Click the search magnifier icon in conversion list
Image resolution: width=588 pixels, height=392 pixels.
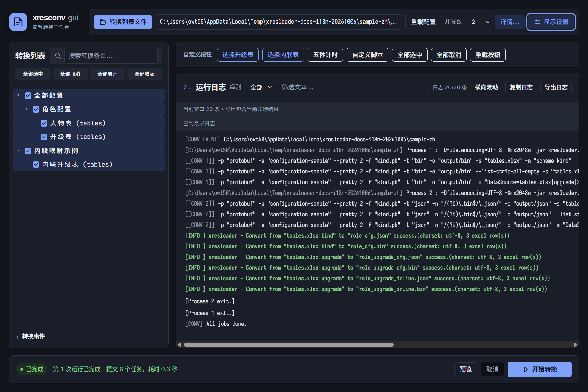pos(58,56)
